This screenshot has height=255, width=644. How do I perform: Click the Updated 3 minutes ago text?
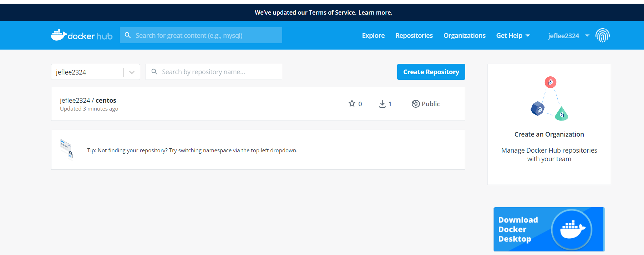(89, 109)
